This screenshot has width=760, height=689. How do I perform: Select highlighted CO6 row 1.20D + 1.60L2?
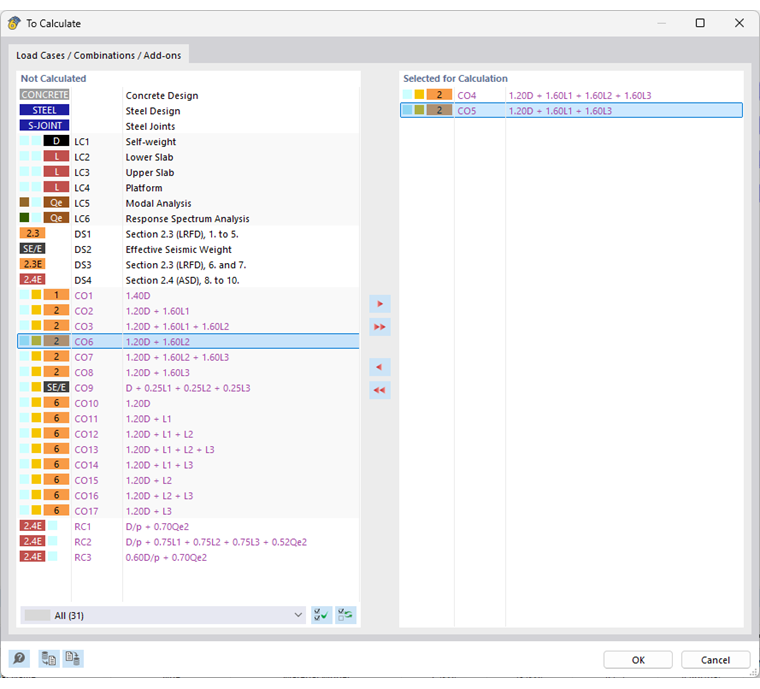[x=188, y=342]
